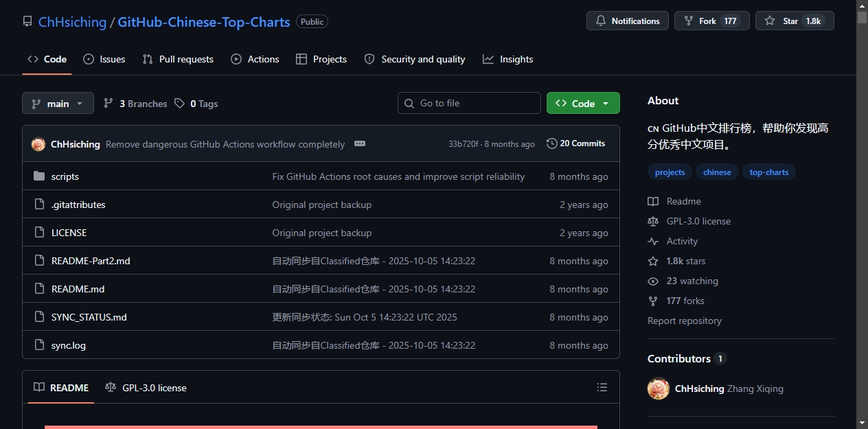
Task: Focus the Go to file search field
Action: [x=469, y=103]
